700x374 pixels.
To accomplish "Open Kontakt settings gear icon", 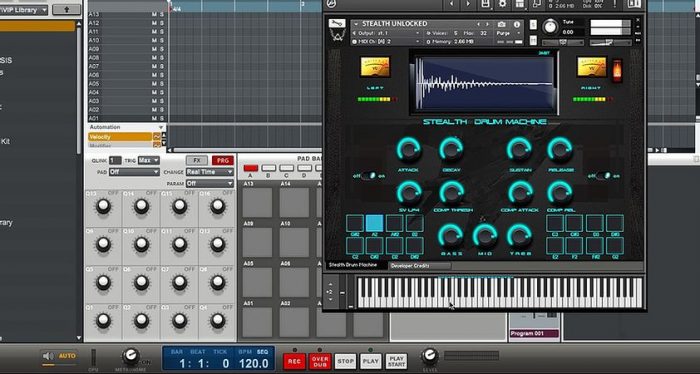I will (502, 4).
